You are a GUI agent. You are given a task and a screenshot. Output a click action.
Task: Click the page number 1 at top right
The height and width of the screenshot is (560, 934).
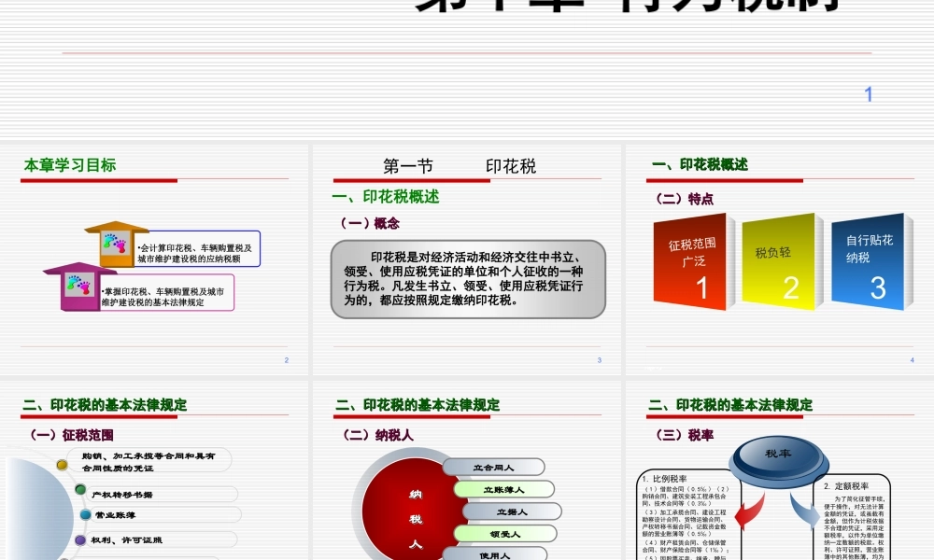point(868,91)
